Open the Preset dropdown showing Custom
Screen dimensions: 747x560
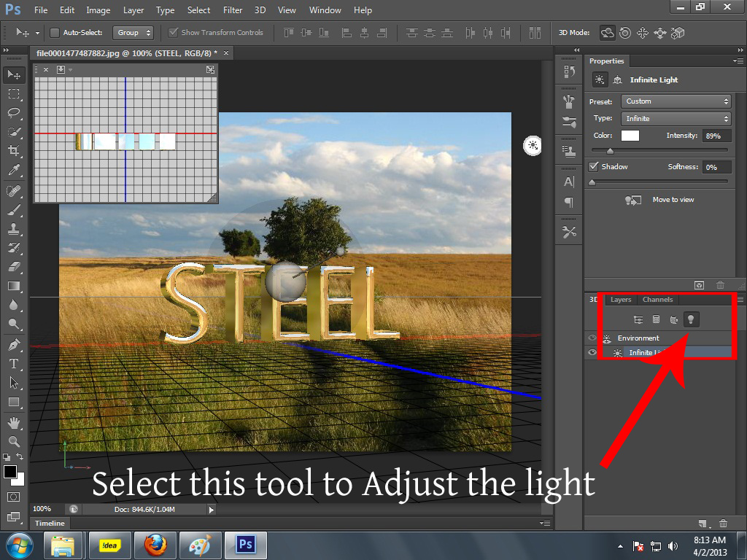click(x=675, y=101)
